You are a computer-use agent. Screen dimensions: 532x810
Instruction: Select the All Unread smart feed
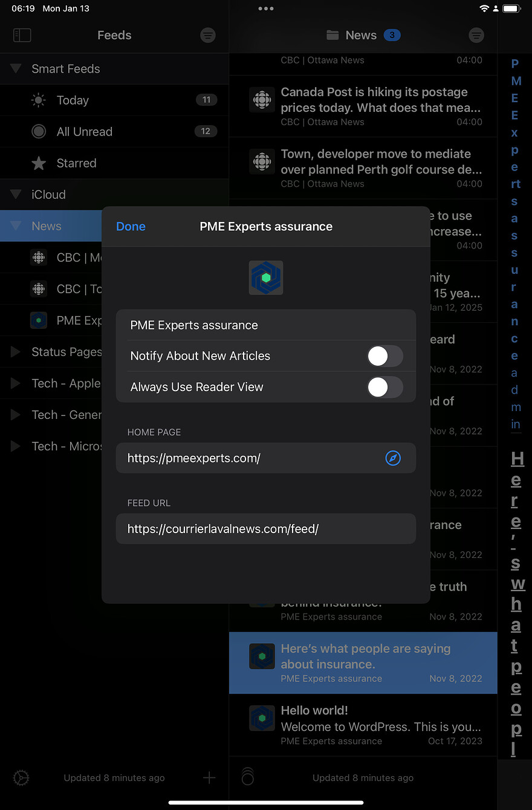[114, 132]
